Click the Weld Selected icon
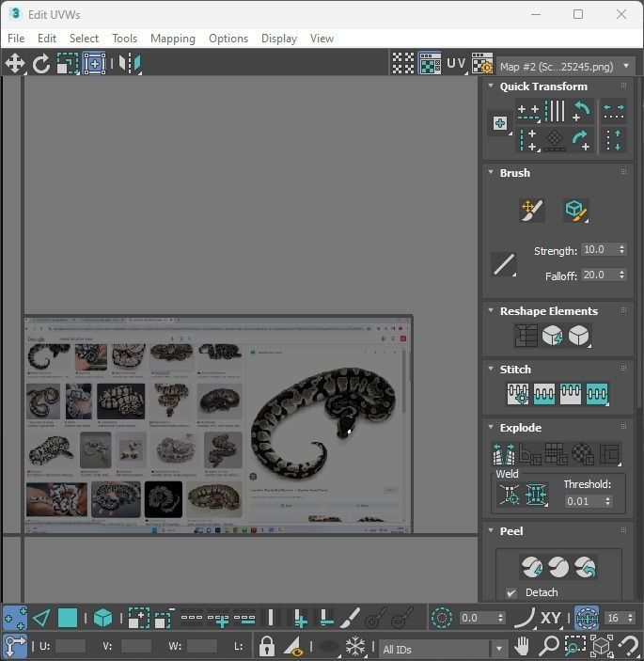Screen dimensions: 644x661 coord(536,495)
